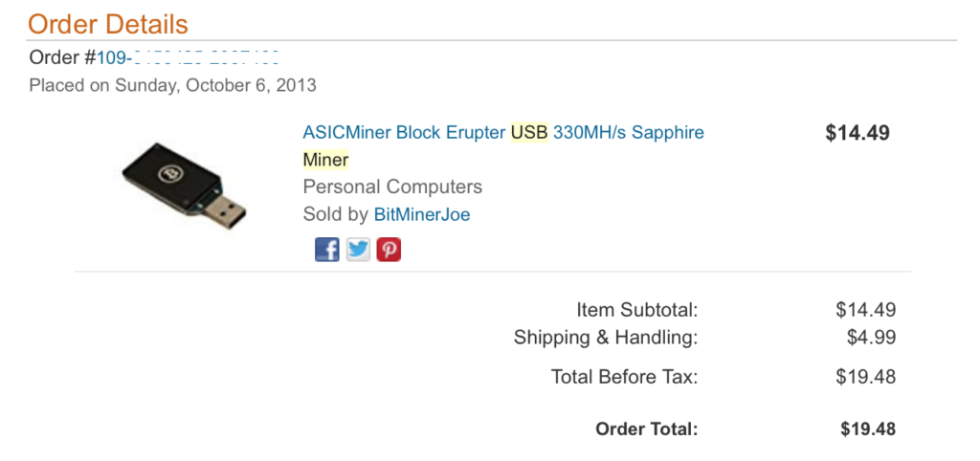Click the Personal Computers category text
Screen dimensions: 980x461
(x=392, y=187)
